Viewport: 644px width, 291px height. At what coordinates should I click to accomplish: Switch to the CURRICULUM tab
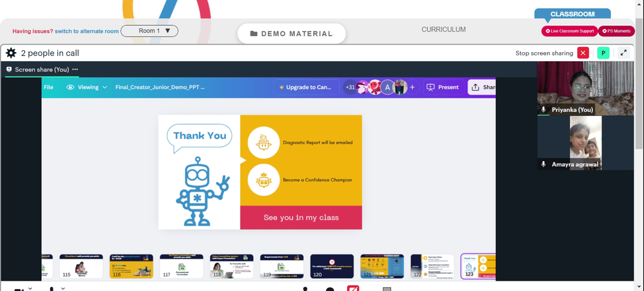(x=444, y=30)
